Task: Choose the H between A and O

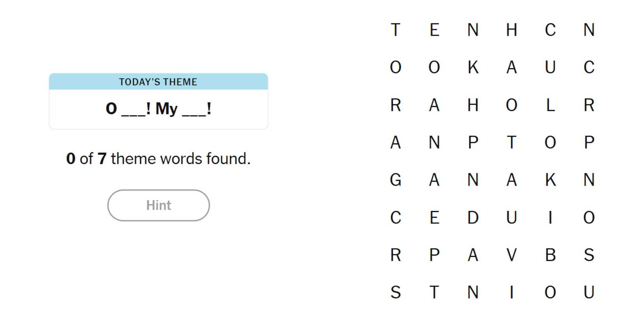Action: coord(473,105)
